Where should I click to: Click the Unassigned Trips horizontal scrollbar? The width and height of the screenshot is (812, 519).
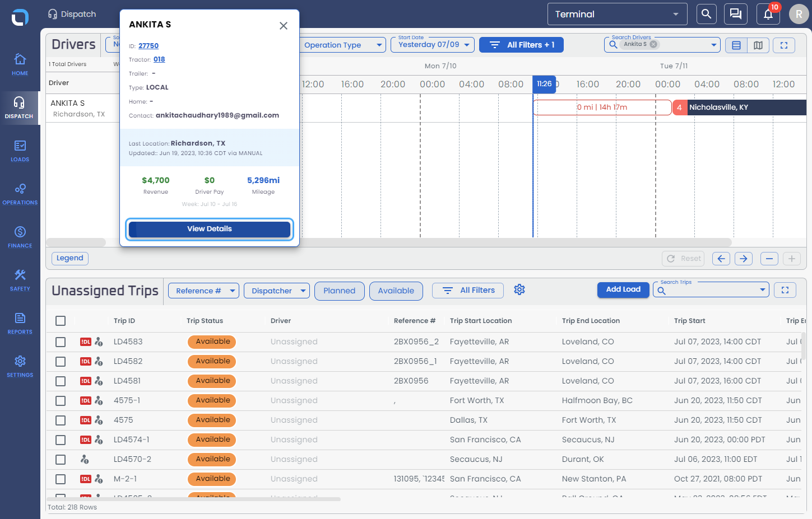coord(193,499)
